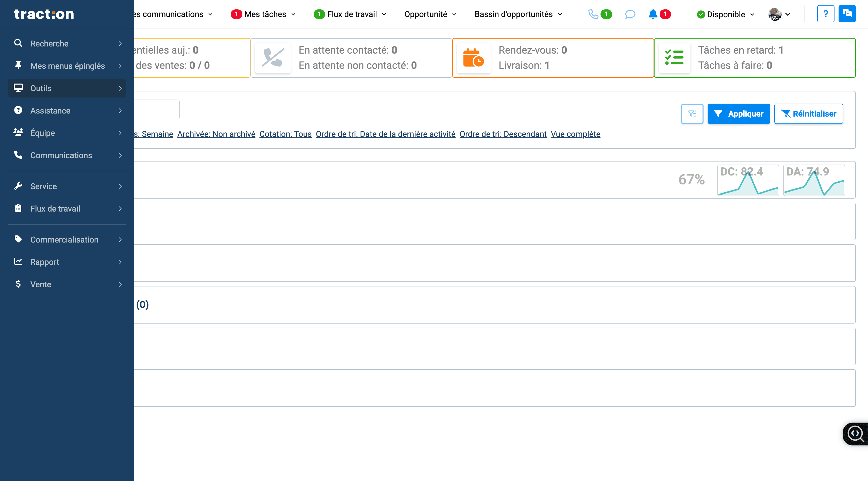Open the Mes tâches menu
The image size is (868, 481).
pyautogui.click(x=263, y=14)
